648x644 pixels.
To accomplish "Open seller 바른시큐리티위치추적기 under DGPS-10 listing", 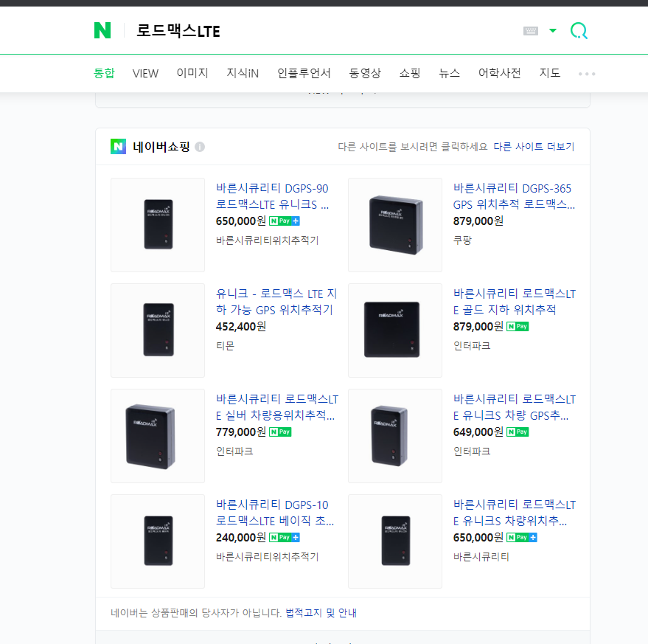I will point(267,556).
